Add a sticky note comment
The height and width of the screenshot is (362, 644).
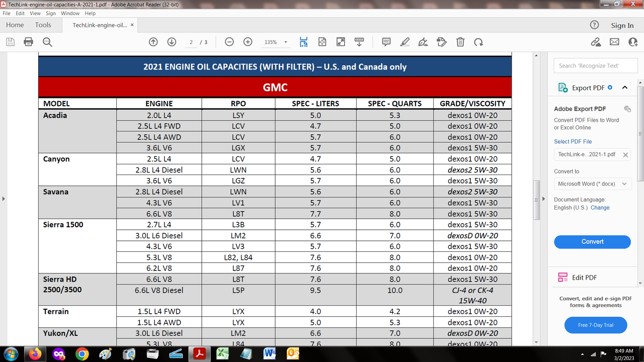pos(386,42)
